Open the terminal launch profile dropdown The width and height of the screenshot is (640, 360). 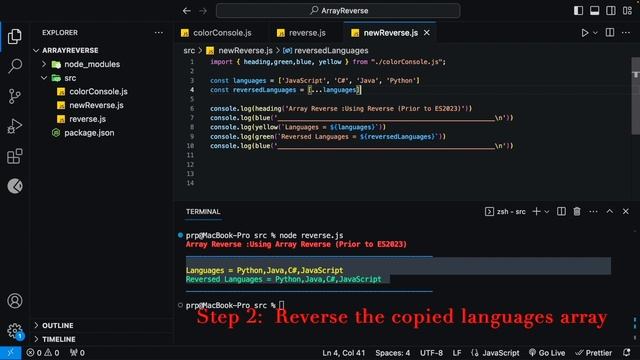(x=547, y=211)
